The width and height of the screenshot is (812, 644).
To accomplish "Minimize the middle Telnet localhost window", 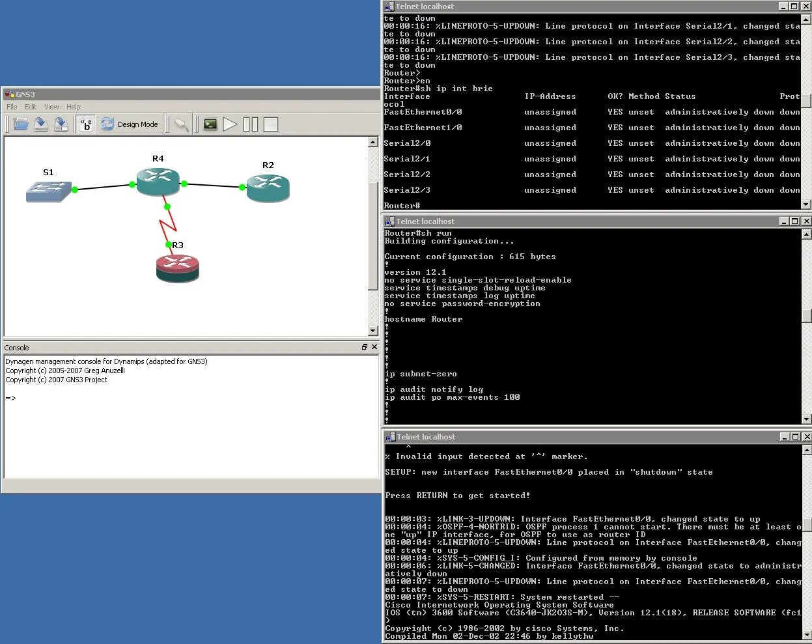I will 784,221.
